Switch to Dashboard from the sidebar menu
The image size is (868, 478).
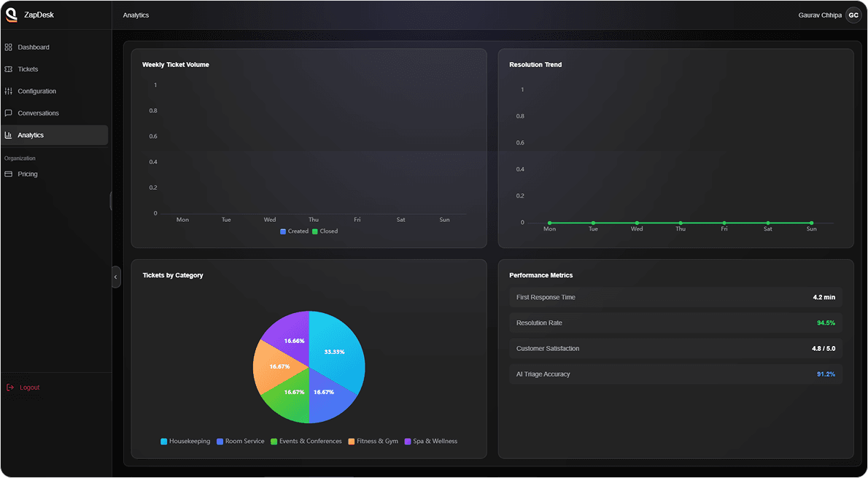[x=31, y=47]
